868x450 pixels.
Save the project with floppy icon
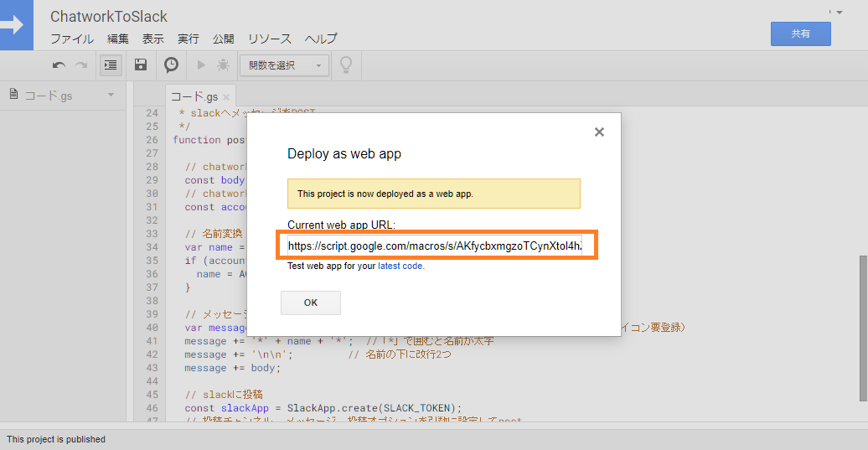coord(141,65)
